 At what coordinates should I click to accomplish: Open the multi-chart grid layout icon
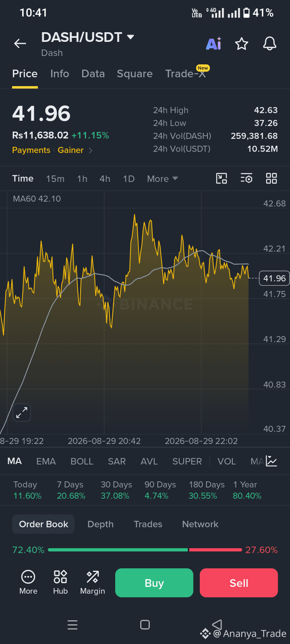point(271,178)
